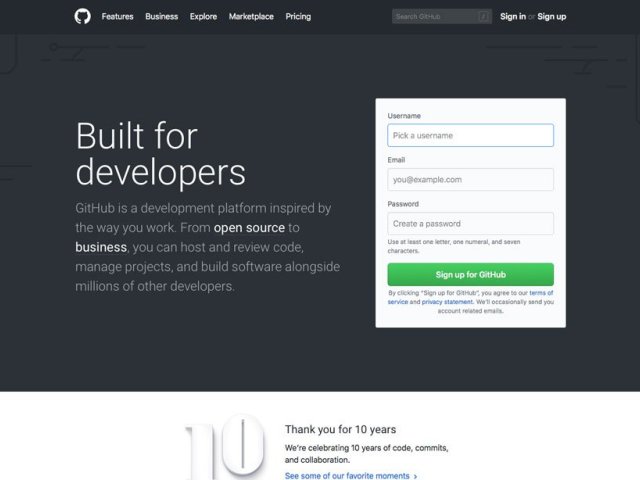Click the password requirements hint text

(454, 246)
